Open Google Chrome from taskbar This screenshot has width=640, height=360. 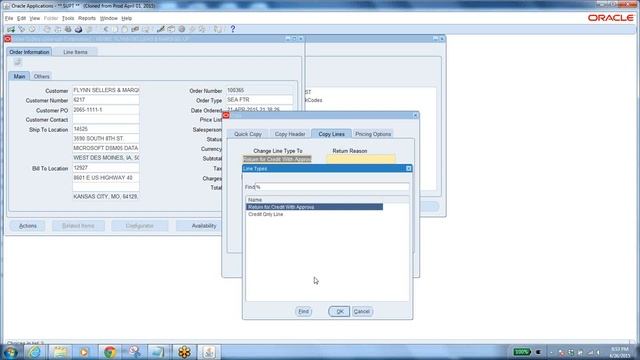pyautogui.click(x=109, y=352)
